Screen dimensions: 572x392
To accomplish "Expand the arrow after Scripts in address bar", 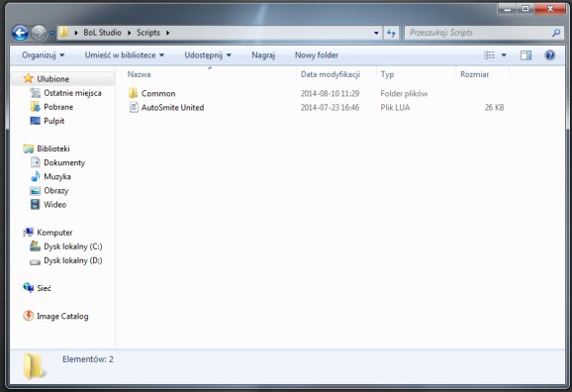I will click(168, 33).
